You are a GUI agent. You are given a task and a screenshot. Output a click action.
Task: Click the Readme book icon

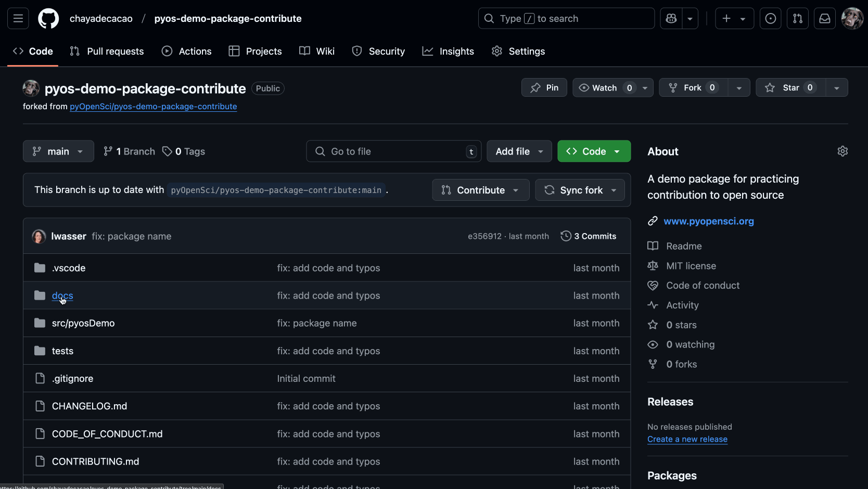tap(653, 246)
